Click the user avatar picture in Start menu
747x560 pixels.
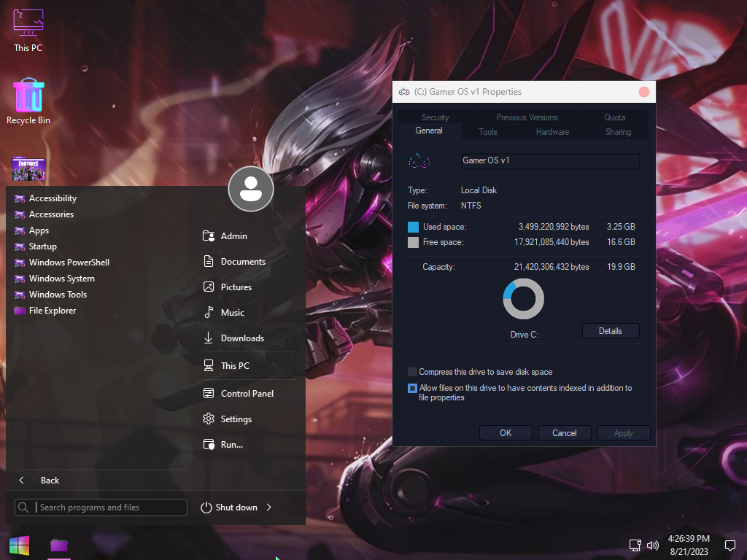[251, 189]
